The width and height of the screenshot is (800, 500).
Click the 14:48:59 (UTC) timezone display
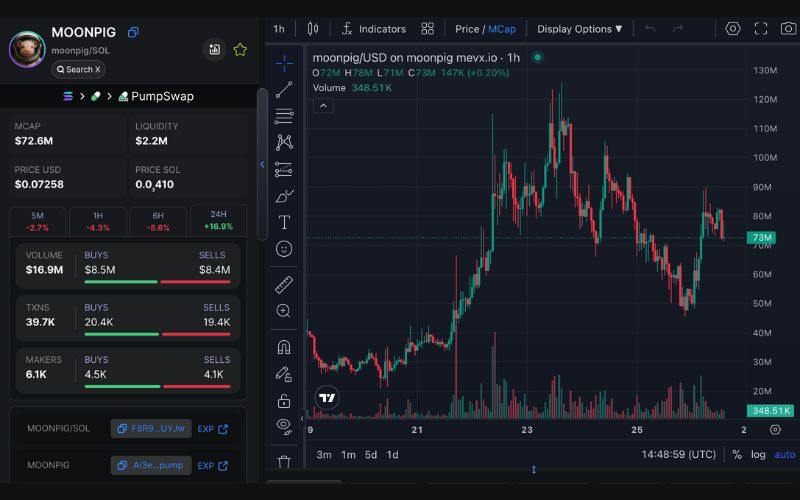(679, 454)
